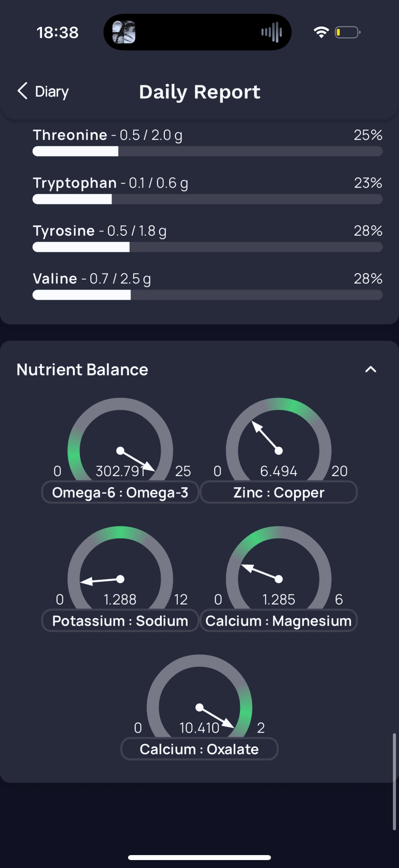
Task: Select the Valine nutrient row
Action: click(207, 285)
